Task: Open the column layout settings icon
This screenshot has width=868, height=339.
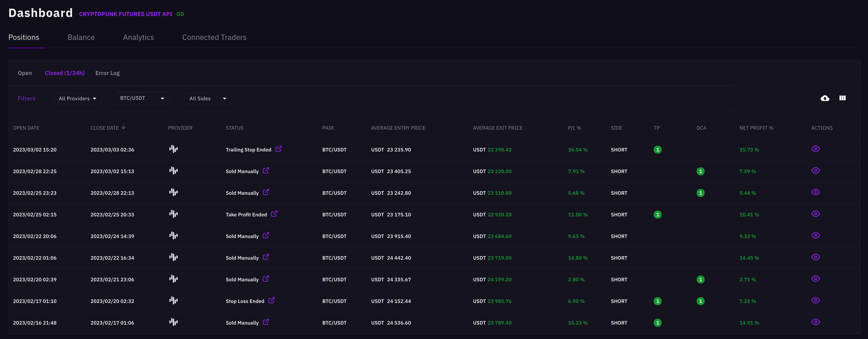Action: tap(842, 98)
